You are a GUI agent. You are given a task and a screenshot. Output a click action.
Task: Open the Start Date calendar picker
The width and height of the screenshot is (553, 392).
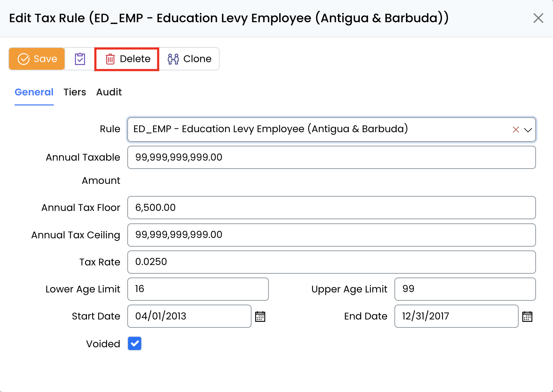[260, 316]
